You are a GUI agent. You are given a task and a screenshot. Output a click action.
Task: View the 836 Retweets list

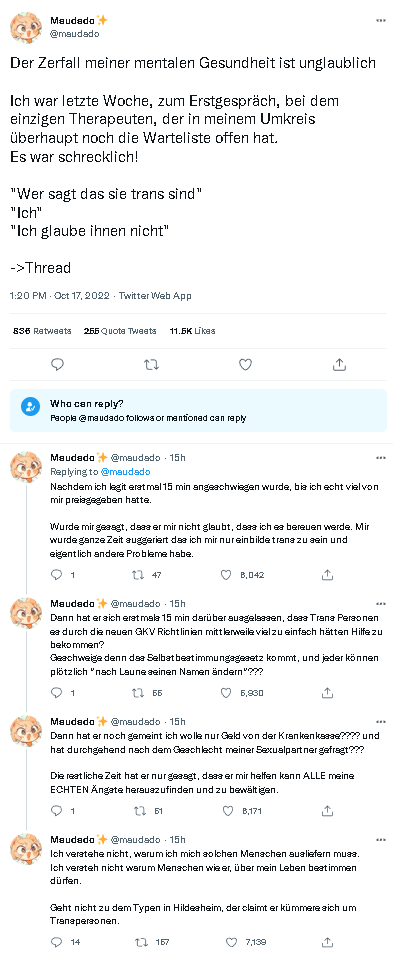[x=42, y=331]
